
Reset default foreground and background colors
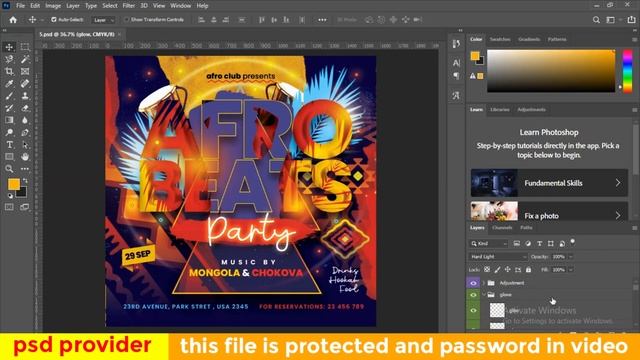[x=10, y=196]
